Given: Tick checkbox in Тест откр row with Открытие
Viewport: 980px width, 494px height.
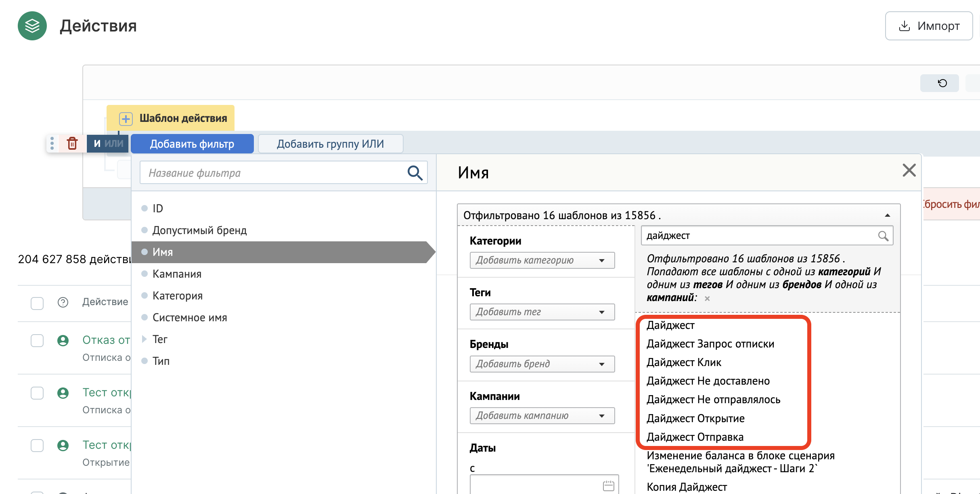Looking at the screenshot, I should pos(37,446).
